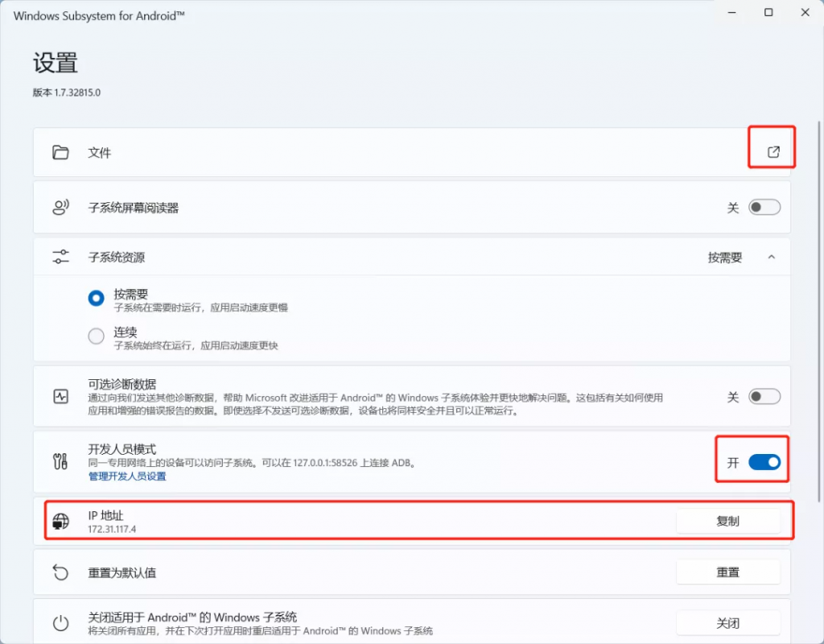
Task: Click the power icon beside 关闭适用于 Android
Action: pyautogui.click(x=60, y=623)
